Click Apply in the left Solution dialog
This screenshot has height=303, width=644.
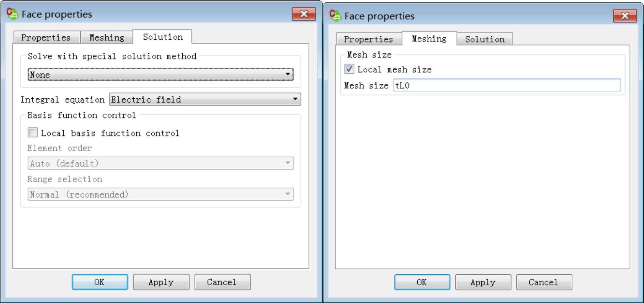tap(161, 282)
